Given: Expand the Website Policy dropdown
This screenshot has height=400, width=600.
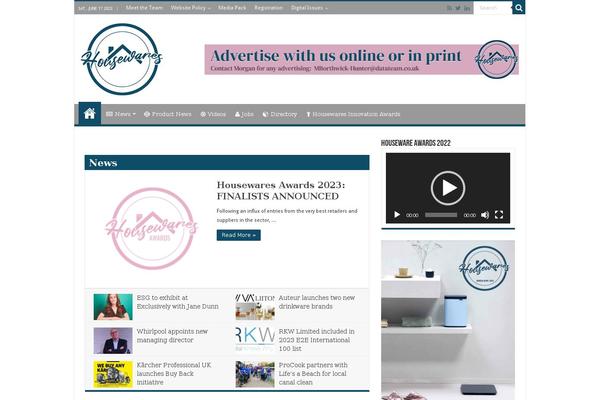Looking at the screenshot, I should 190,8.
